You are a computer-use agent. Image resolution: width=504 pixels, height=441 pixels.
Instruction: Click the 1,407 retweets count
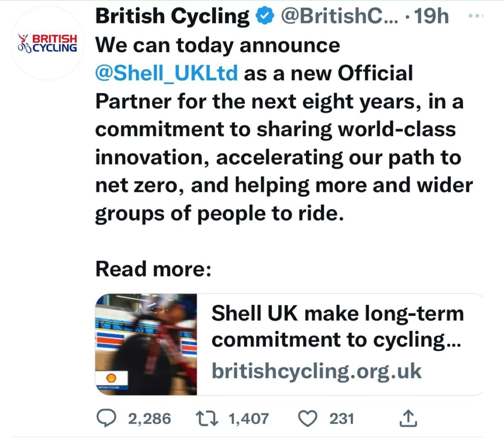click(249, 419)
